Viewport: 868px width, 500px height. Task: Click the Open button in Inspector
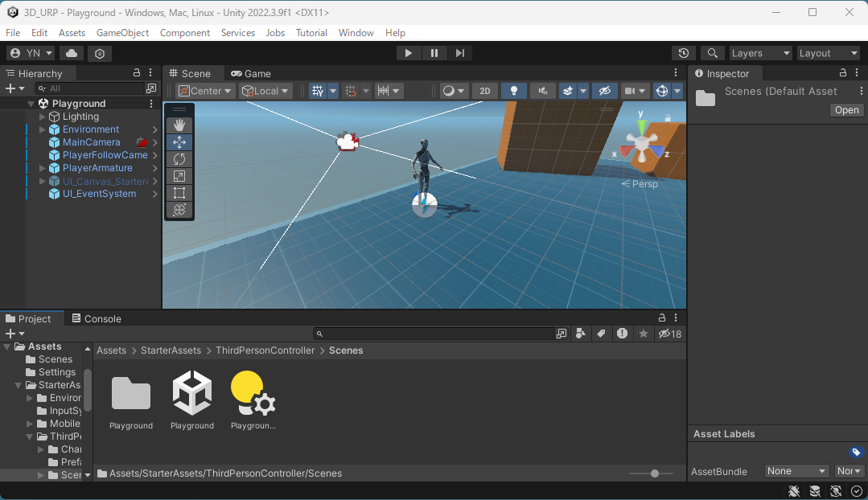846,110
